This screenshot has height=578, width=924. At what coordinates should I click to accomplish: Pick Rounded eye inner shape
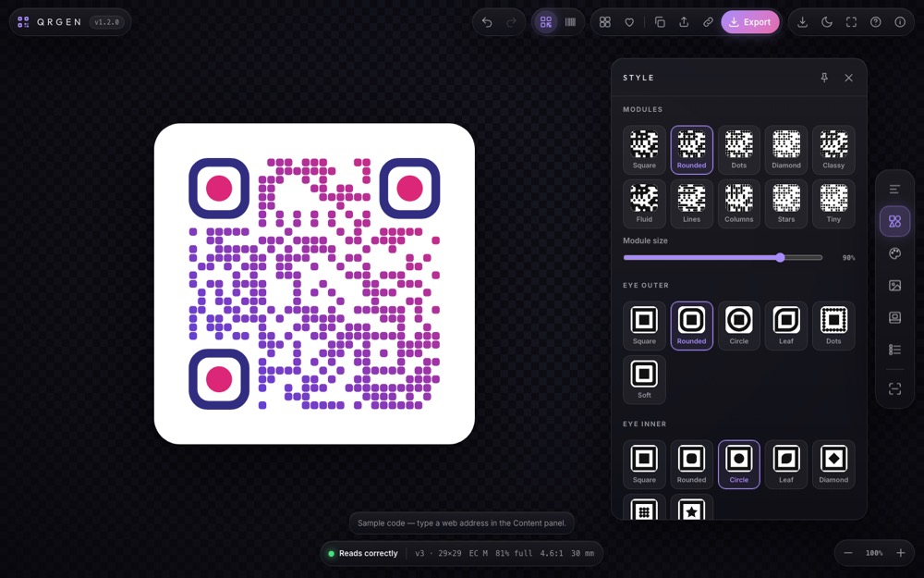click(x=692, y=464)
